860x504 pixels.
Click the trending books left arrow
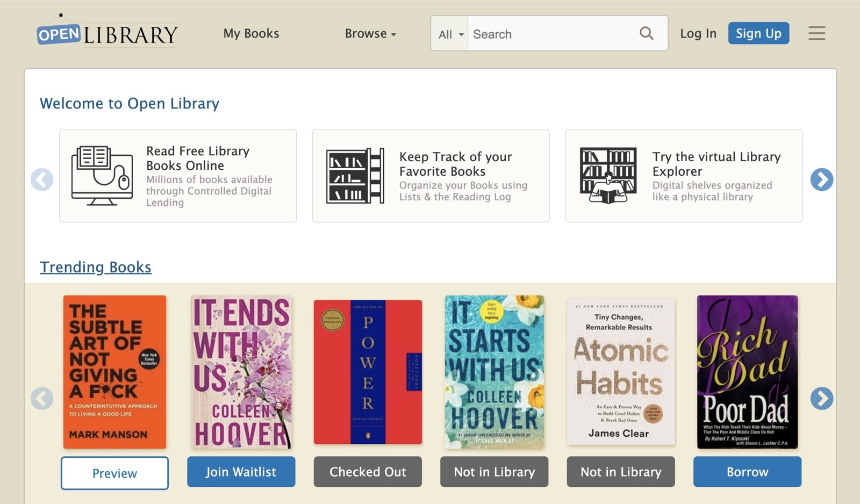coord(42,399)
